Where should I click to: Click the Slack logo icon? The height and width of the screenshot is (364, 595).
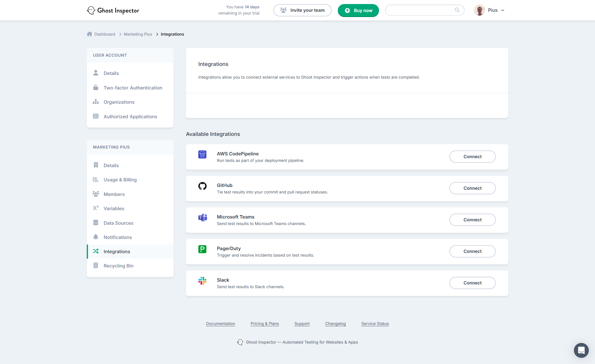pos(202,281)
